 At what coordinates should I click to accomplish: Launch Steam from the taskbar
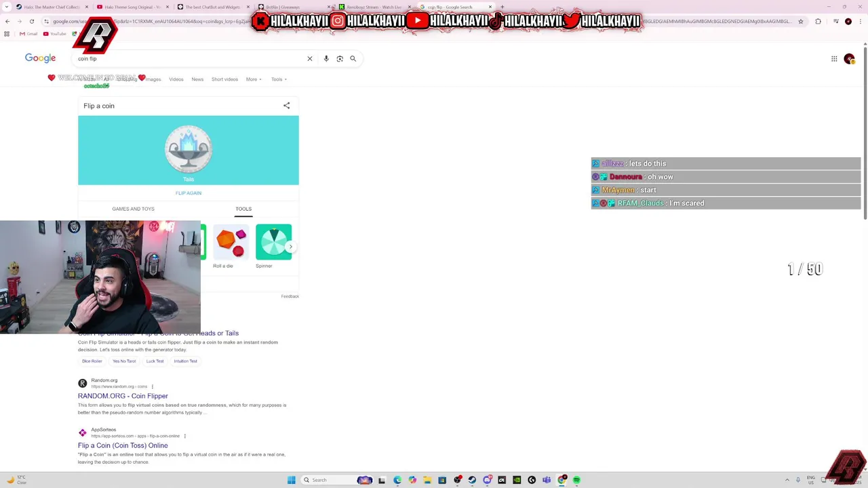(x=472, y=480)
